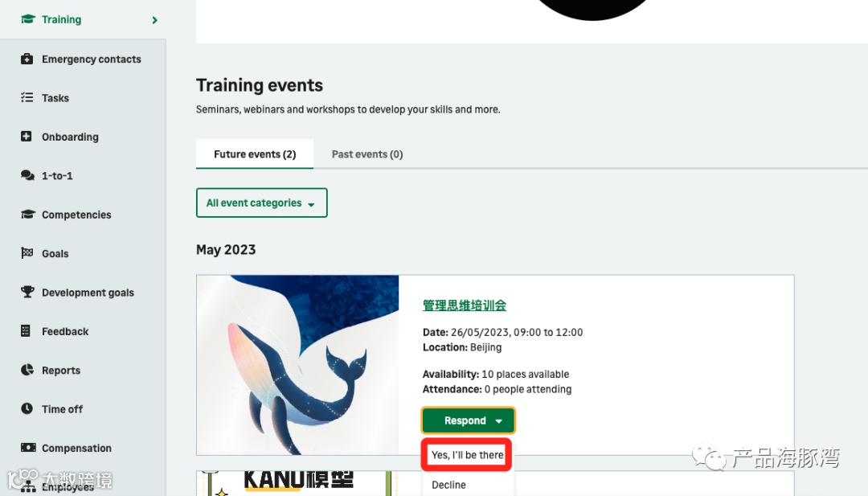This screenshot has height=496, width=868.
Task: Expand the Training menu chevron
Action: [x=154, y=20]
